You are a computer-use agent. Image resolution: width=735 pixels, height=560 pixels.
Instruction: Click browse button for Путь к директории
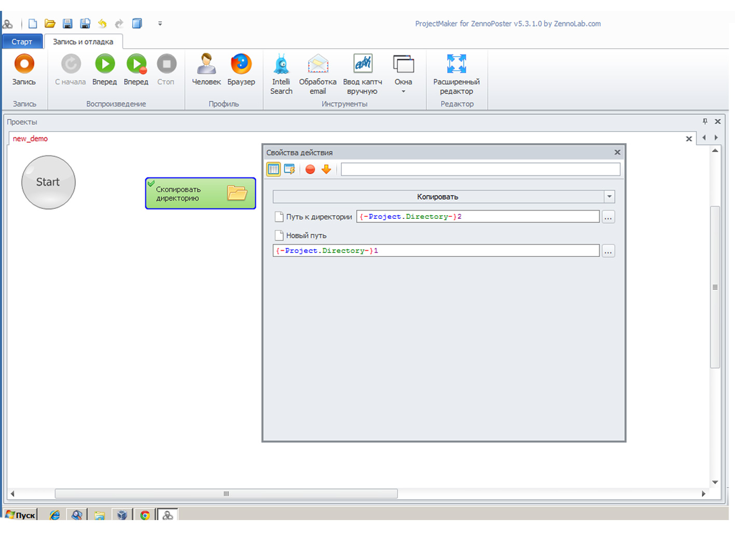(608, 217)
